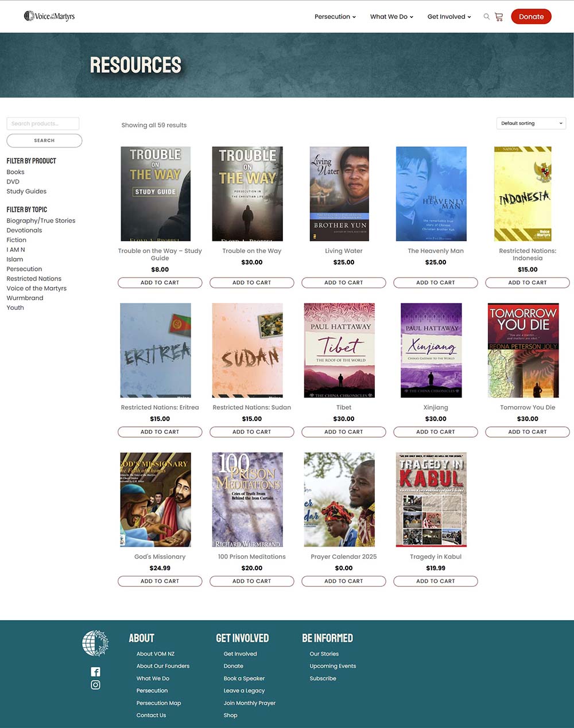Screen dimensions: 574x728
Task: Click the red Donate button
Action: (531, 17)
